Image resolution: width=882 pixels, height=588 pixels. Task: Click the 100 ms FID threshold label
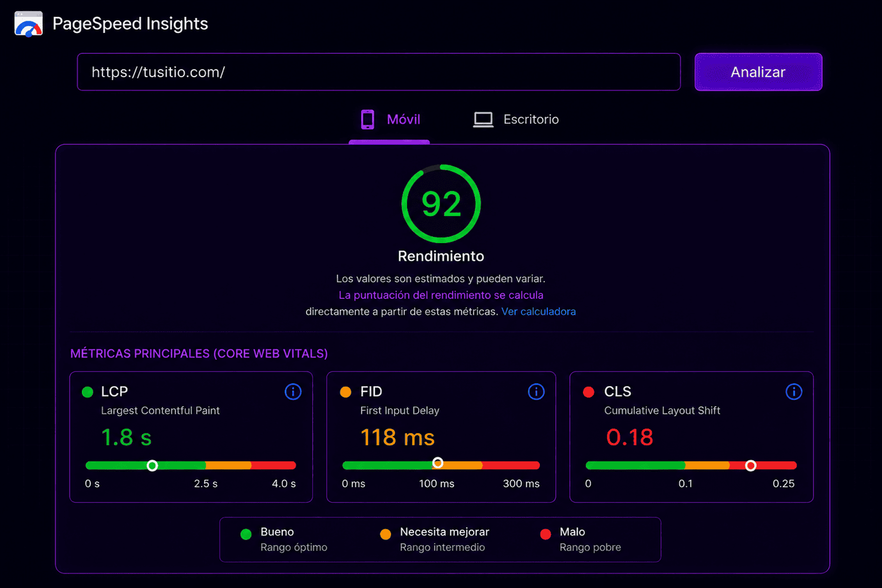click(x=436, y=484)
